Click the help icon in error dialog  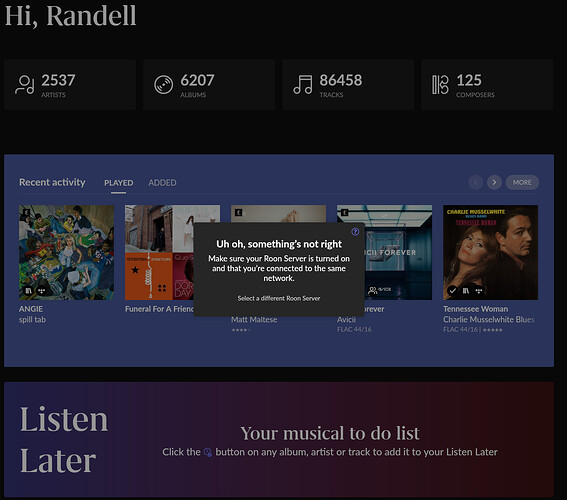click(355, 232)
